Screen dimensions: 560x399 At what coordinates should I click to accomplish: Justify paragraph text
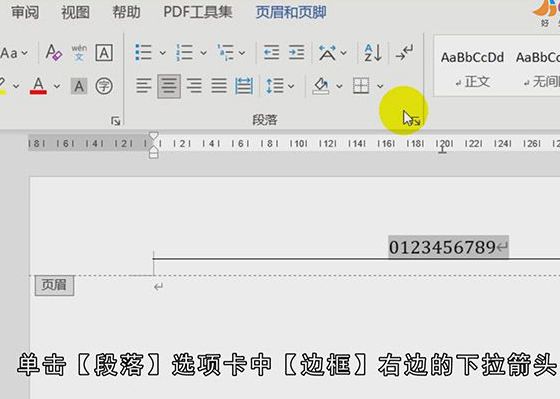(219, 86)
